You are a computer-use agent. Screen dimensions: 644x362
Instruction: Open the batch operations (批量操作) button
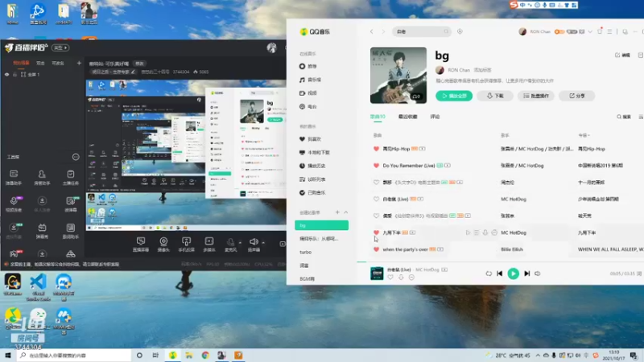(x=536, y=96)
